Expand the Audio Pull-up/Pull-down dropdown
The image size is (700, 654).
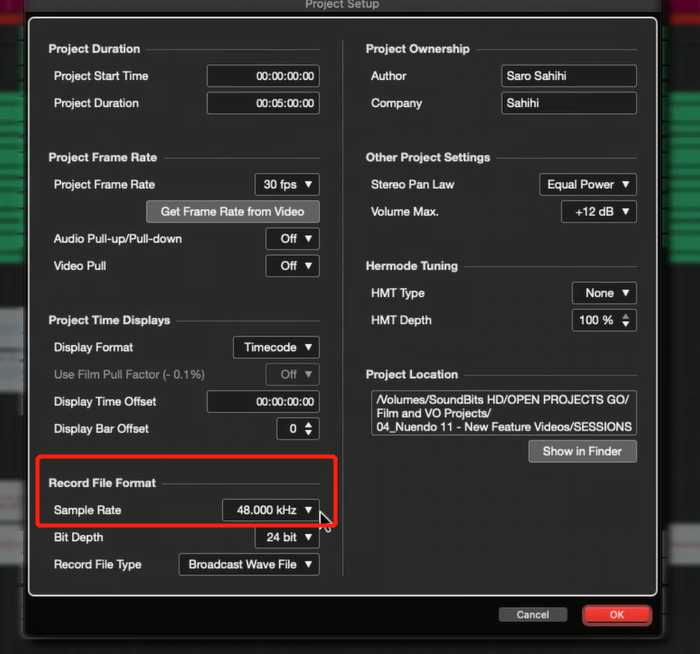[292, 239]
